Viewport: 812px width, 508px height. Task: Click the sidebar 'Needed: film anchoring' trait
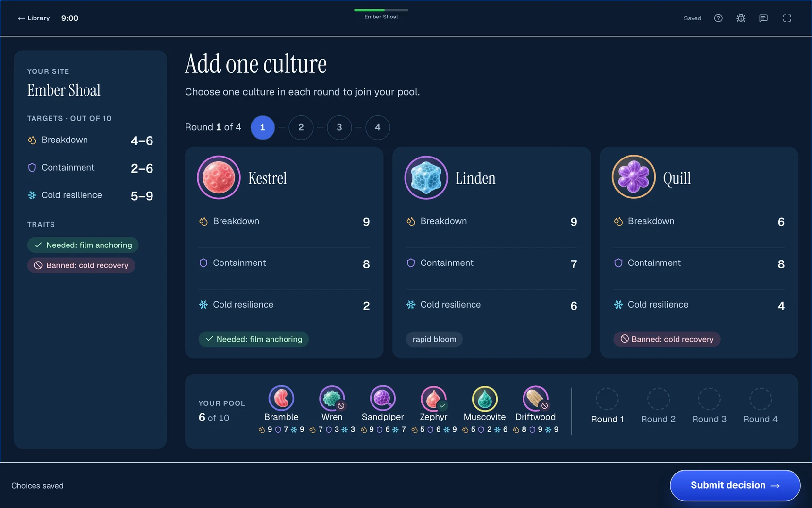point(83,245)
